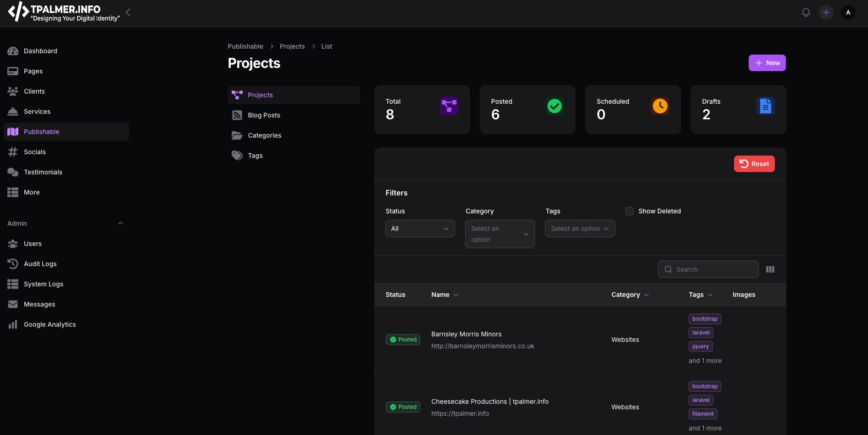
Task: Open the Categories sub-navigation item
Action: pos(264,135)
